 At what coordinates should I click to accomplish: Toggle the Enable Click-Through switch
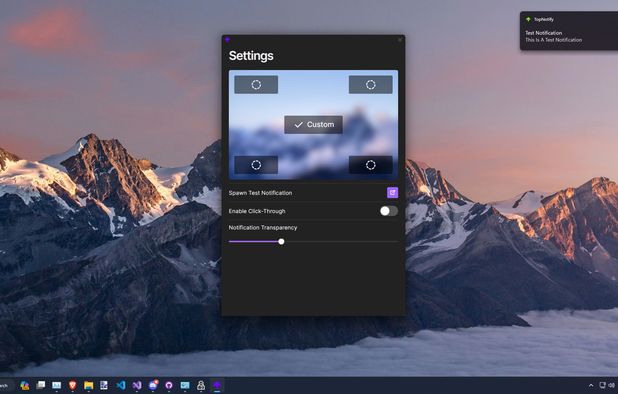pyautogui.click(x=389, y=211)
